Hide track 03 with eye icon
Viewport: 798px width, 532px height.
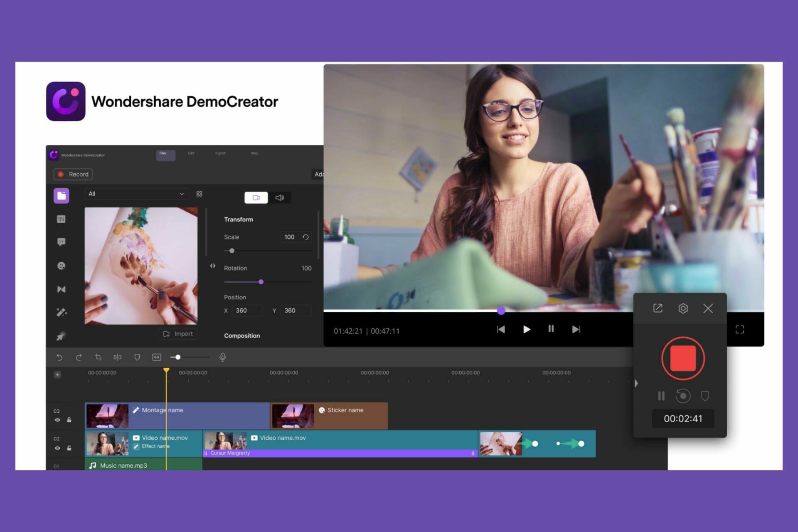click(x=57, y=420)
